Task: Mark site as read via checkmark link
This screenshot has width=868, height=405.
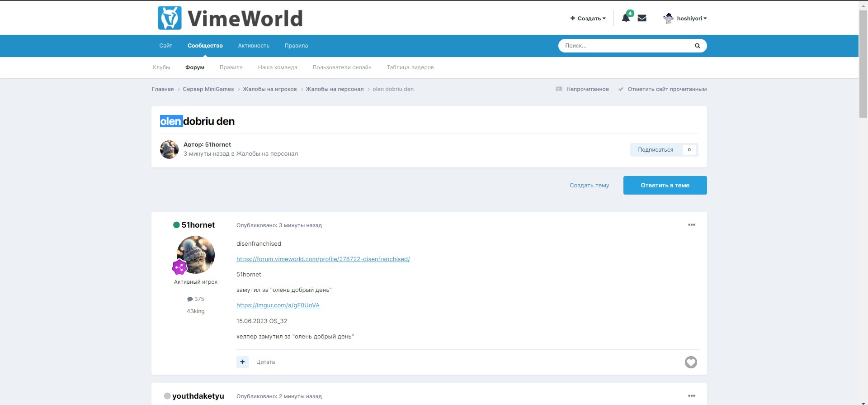Action: pyautogui.click(x=662, y=89)
